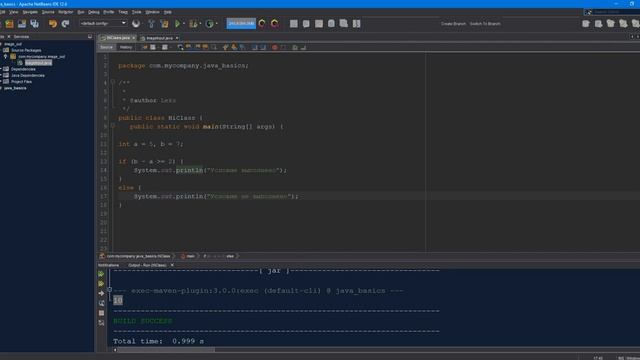Select the Source view button in the editor
The width and height of the screenshot is (640, 360).
point(106,47)
